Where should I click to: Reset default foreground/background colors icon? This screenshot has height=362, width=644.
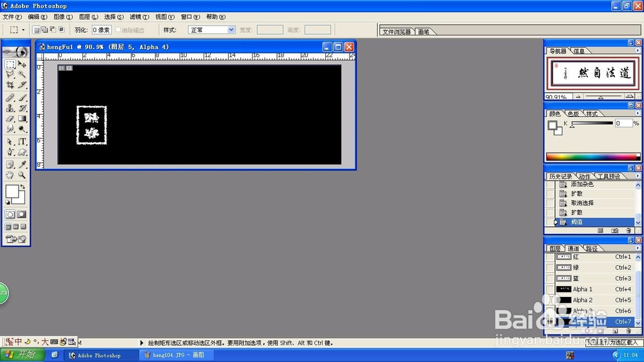click(x=7, y=202)
